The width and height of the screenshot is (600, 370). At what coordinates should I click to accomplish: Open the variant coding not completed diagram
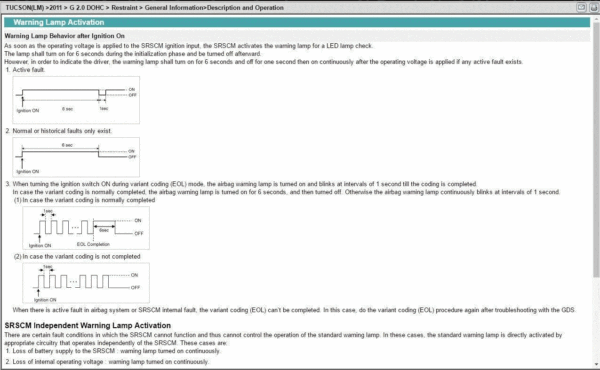86,283
